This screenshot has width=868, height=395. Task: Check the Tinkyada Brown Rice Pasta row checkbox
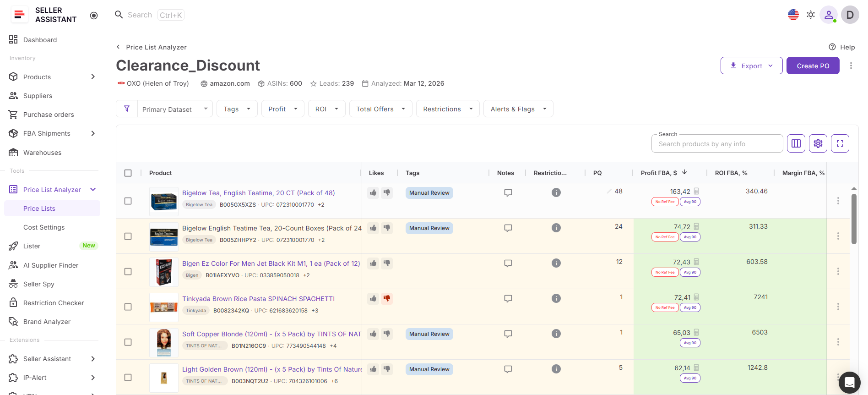pyautogui.click(x=128, y=307)
